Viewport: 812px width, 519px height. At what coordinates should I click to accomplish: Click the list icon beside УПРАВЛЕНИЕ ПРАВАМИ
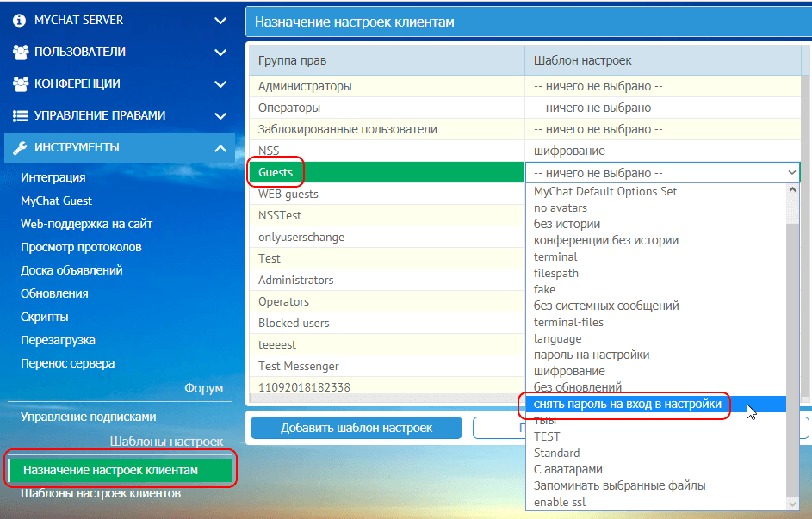tap(21, 114)
